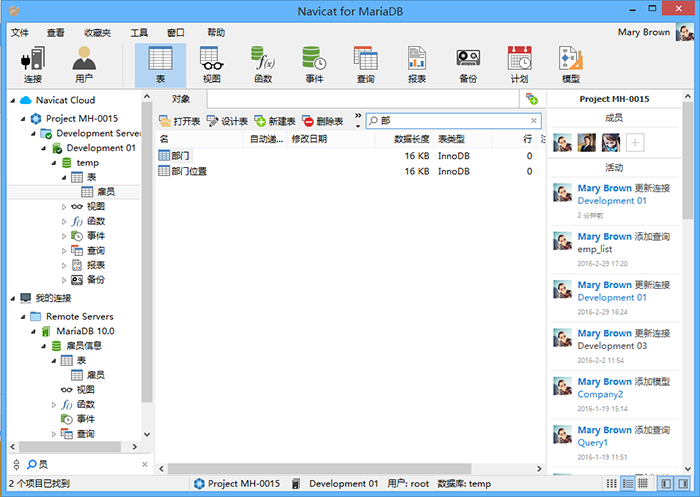700x497 pixels.
Task: Click Design Table (设计表) button
Action: (x=227, y=121)
